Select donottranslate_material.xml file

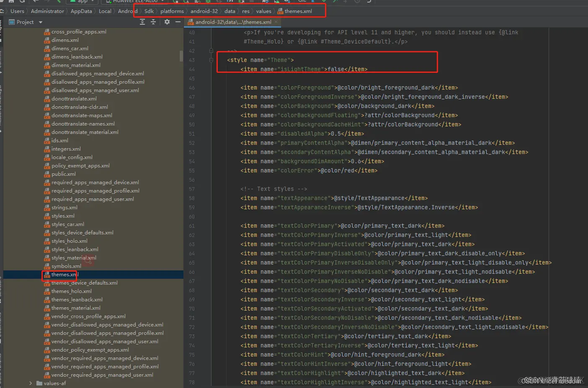[85, 132]
